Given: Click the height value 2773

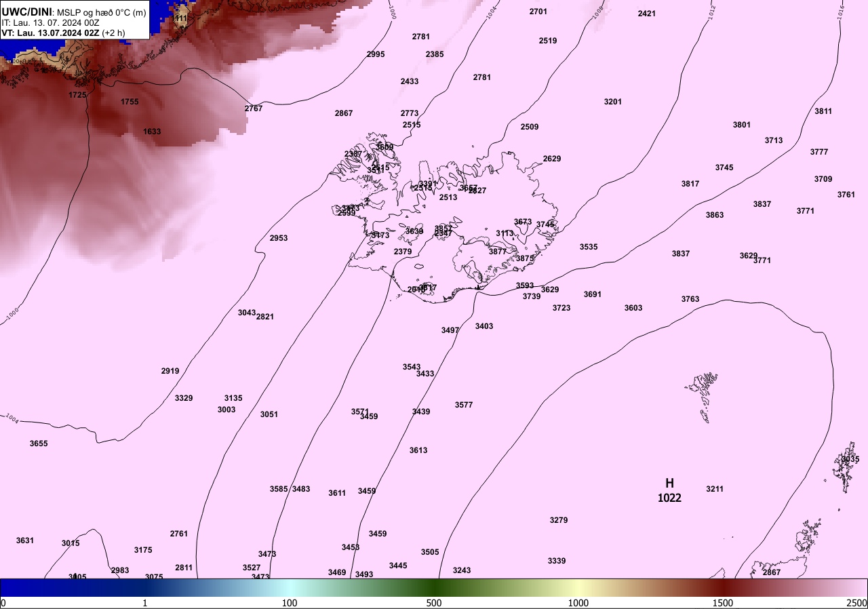Looking at the screenshot, I should (x=410, y=113).
